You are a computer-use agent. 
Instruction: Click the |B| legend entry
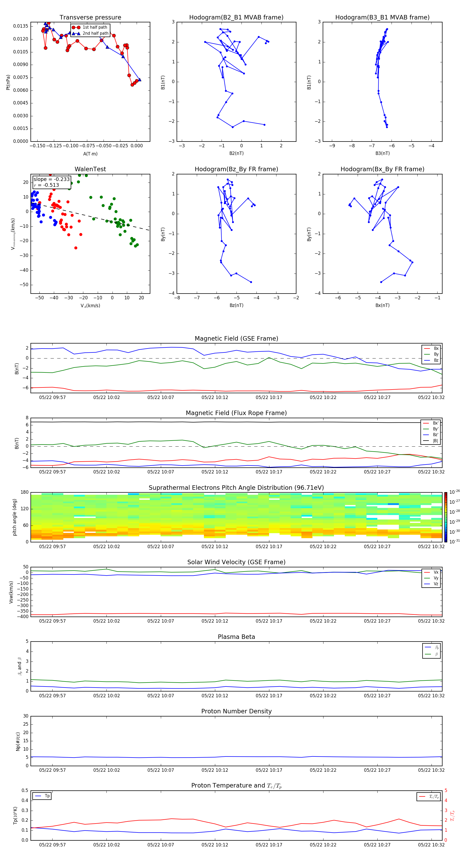[431, 441]
